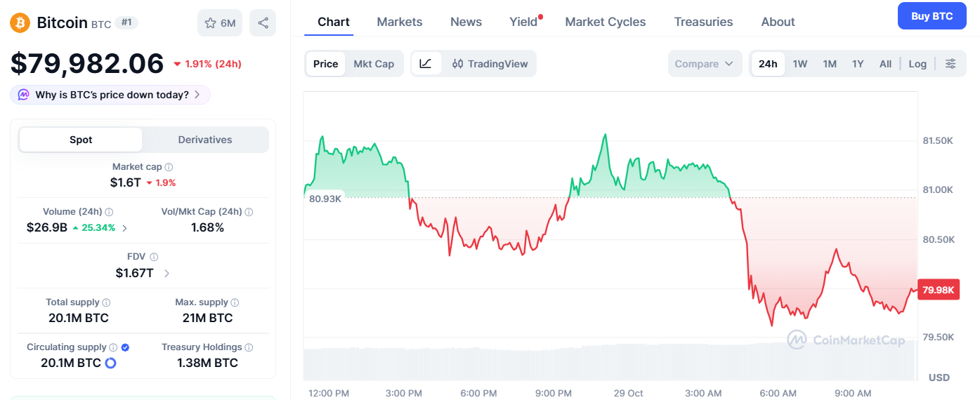Click the Volume (24h) info icon
Image resolution: width=980 pixels, height=400 pixels.
(110, 212)
